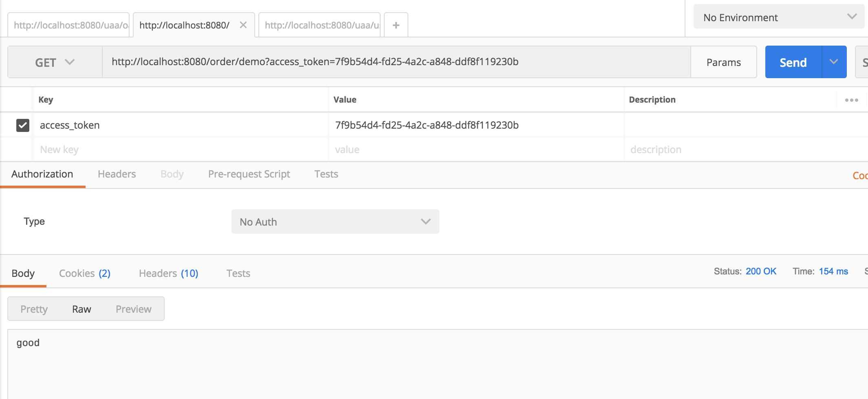Viewport: 868px width, 399px height.
Task: Show response Cookies (2) tab
Action: (85, 273)
